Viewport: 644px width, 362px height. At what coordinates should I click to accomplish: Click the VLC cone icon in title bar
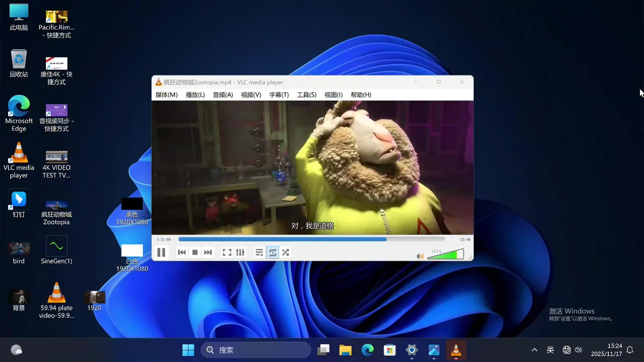pos(158,82)
